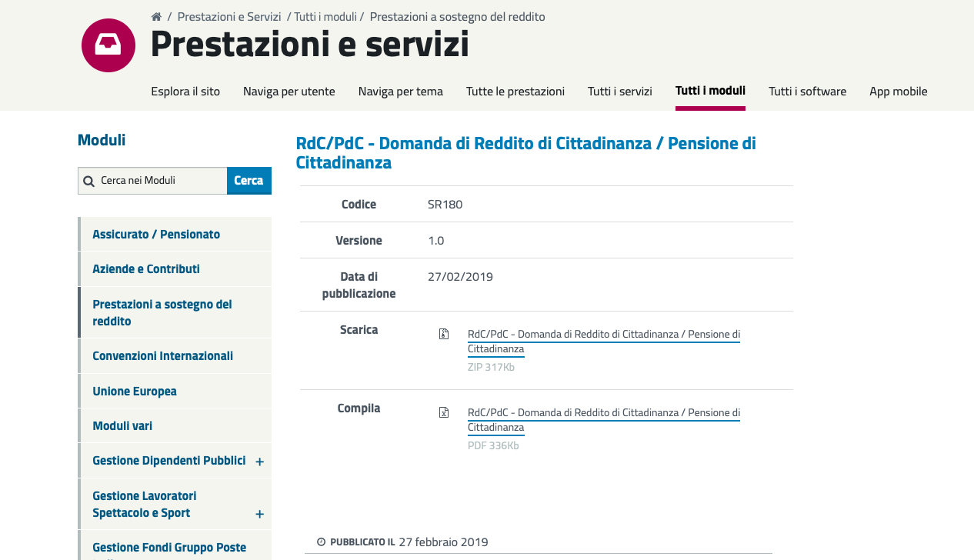This screenshot has width=974, height=560.
Task: Open the PDF module link under Compila
Action: click(604, 420)
